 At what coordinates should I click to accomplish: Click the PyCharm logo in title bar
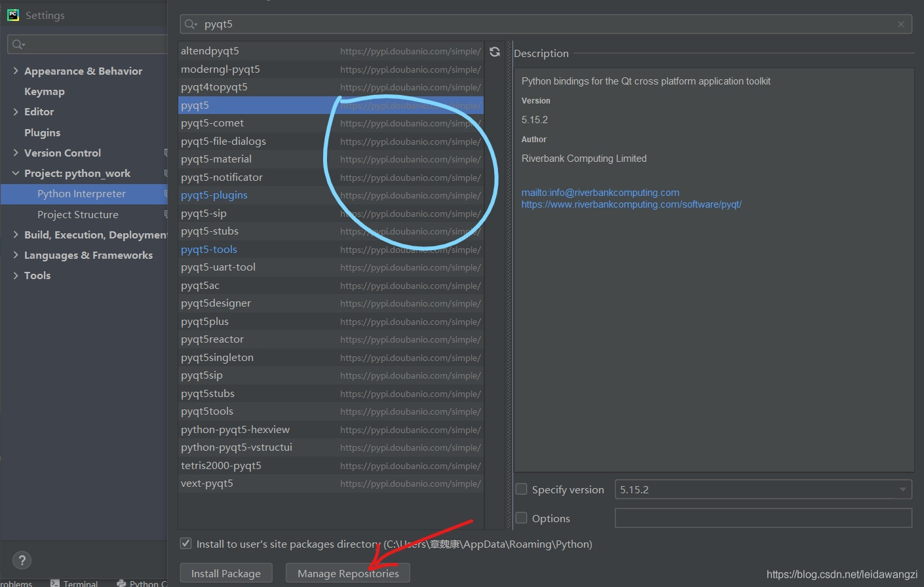[12, 15]
